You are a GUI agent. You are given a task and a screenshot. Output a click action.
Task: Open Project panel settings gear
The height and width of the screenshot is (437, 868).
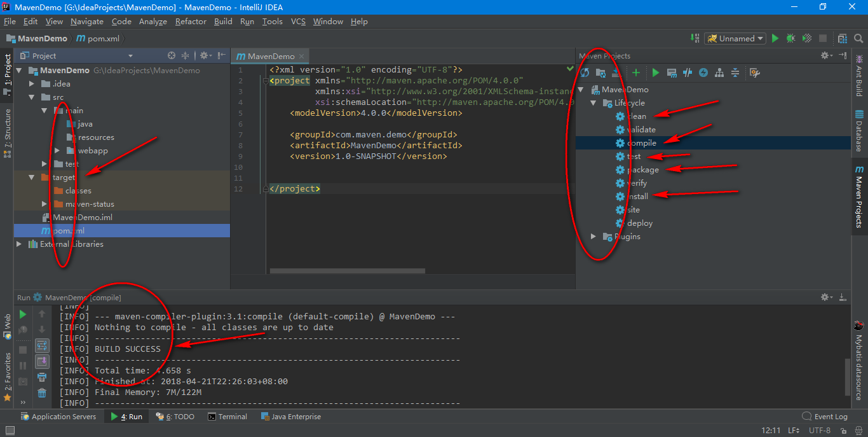(x=205, y=56)
